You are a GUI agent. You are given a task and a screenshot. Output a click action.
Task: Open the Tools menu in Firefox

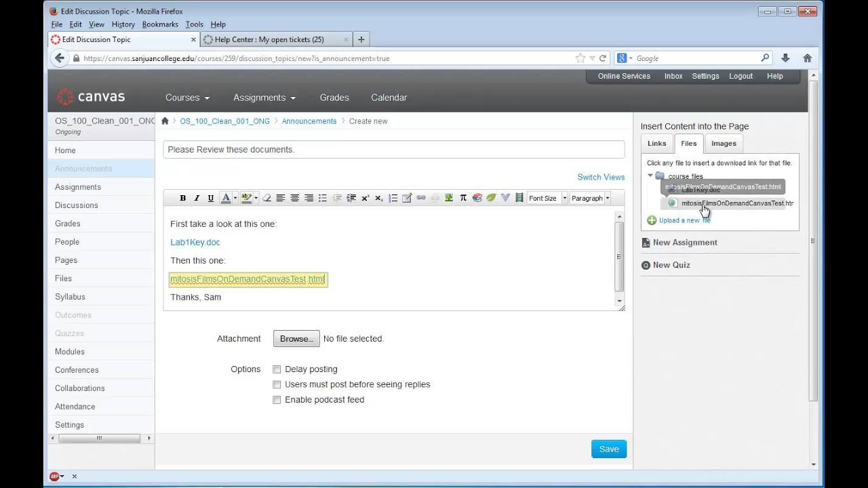194,24
